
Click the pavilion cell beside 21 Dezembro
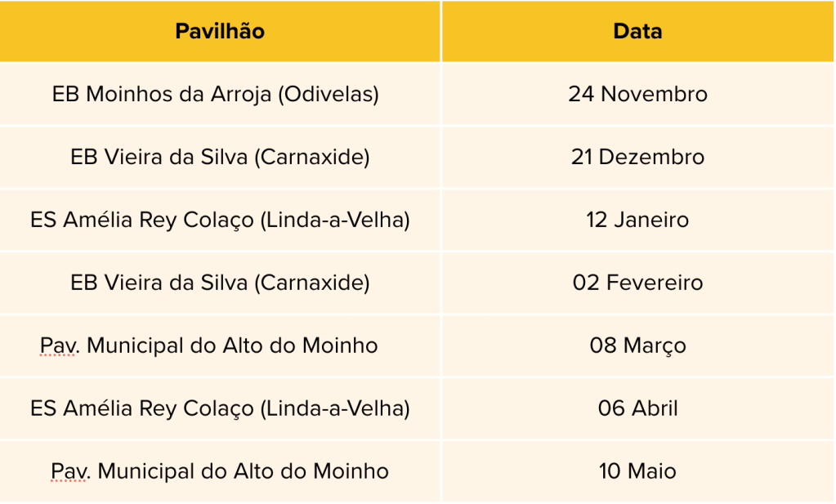coord(220,157)
